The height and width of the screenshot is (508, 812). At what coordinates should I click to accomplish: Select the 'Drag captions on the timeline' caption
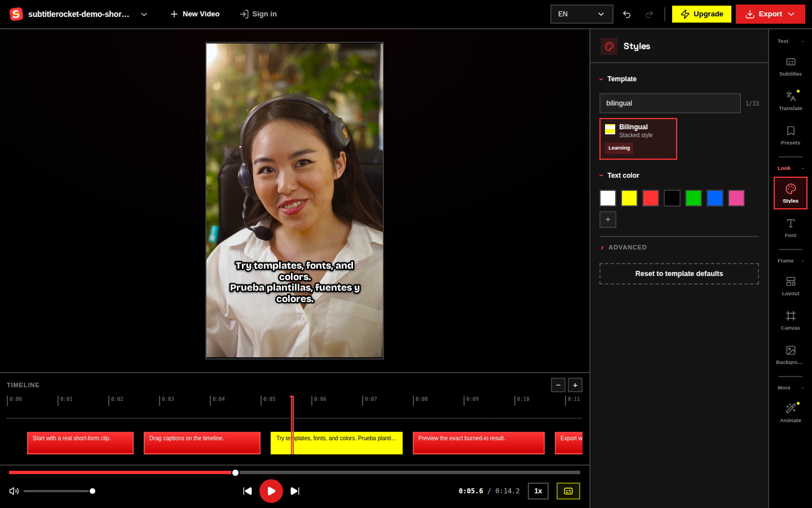point(202,443)
